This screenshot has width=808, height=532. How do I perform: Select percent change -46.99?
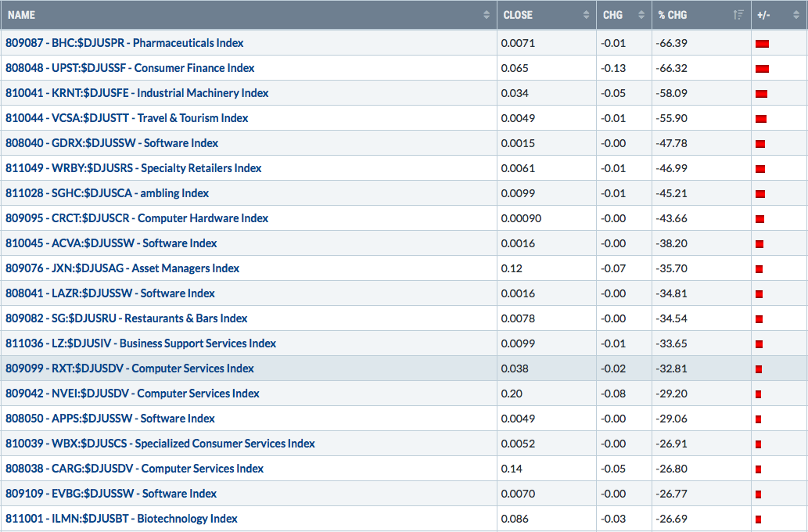tap(671, 168)
